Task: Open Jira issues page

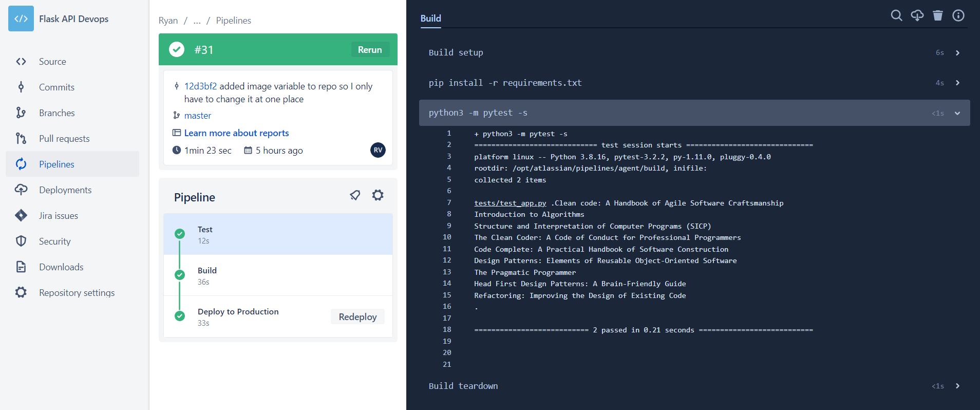Action: point(59,216)
